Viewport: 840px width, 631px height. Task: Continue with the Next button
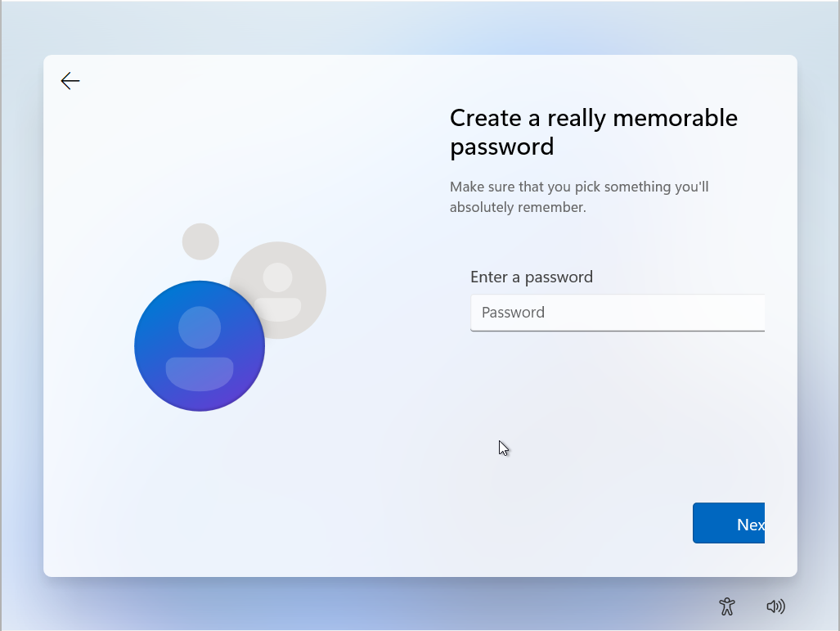click(729, 523)
